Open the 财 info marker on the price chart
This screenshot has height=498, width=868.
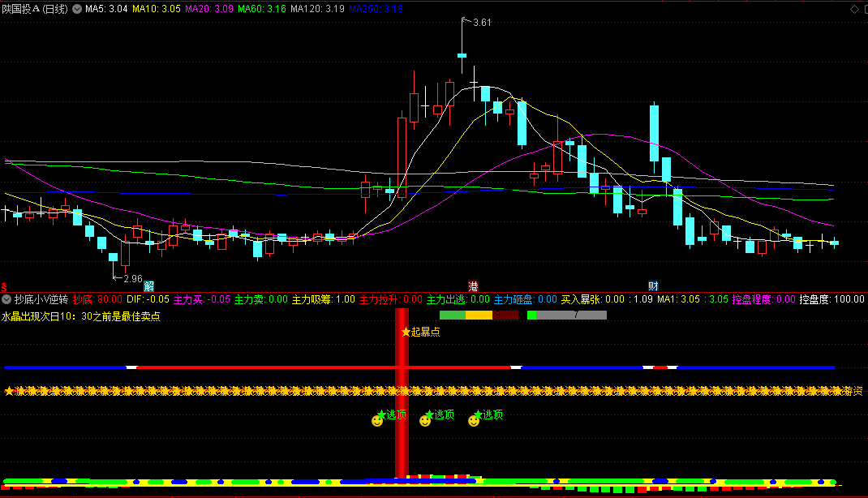653,286
